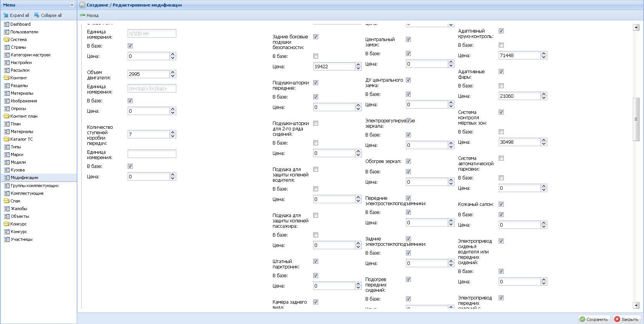This screenshot has height=324, width=644.
Task: Click the Модели row icon
Action: point(7,162)
